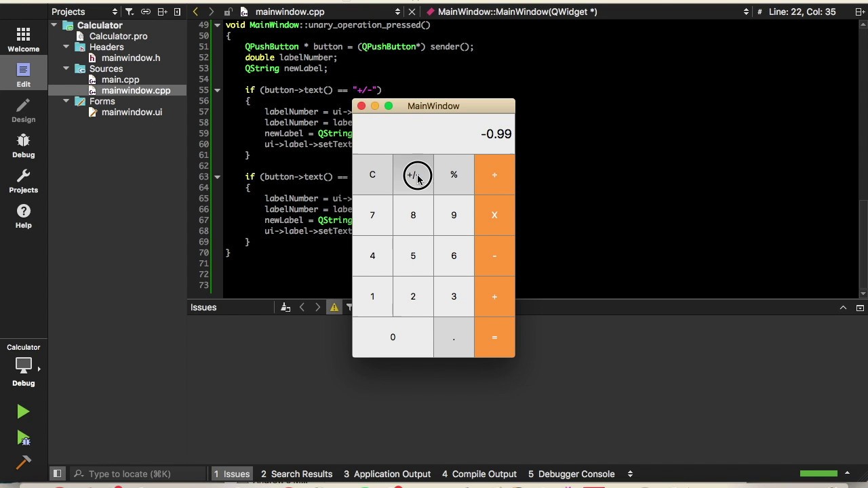Click the 0 calculator button

pos(393,338)
